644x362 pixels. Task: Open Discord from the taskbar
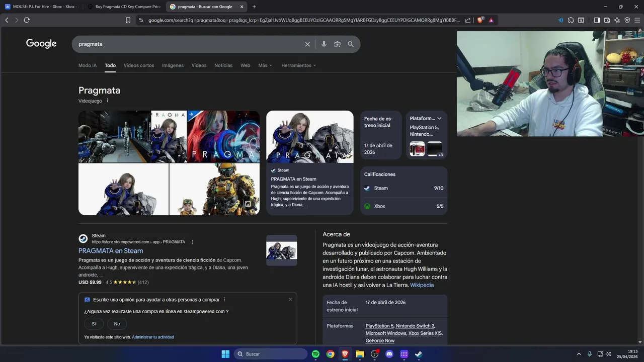click(389, 354)
